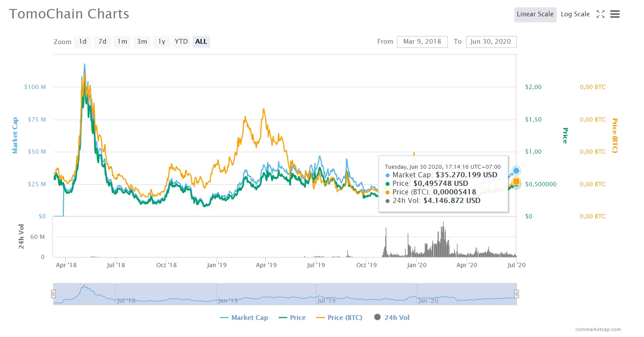Image resolution: width=644 pixels, height=337 pixels.
Task: Set zoom range to 3m
Action: (x=142, y=42)
